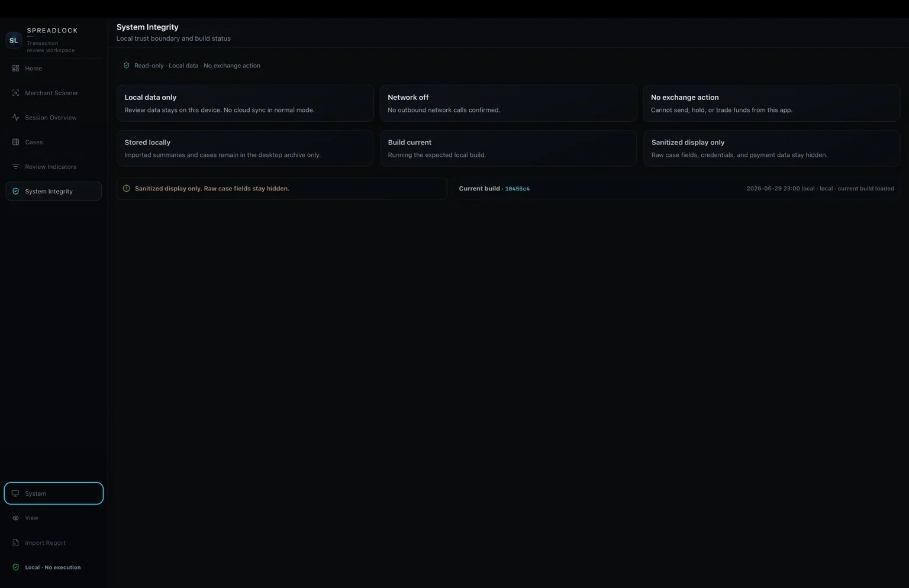Click the 2026-06-29 23:00 local timestamp text
The image size is (909, 588).
tap(780, 189)
